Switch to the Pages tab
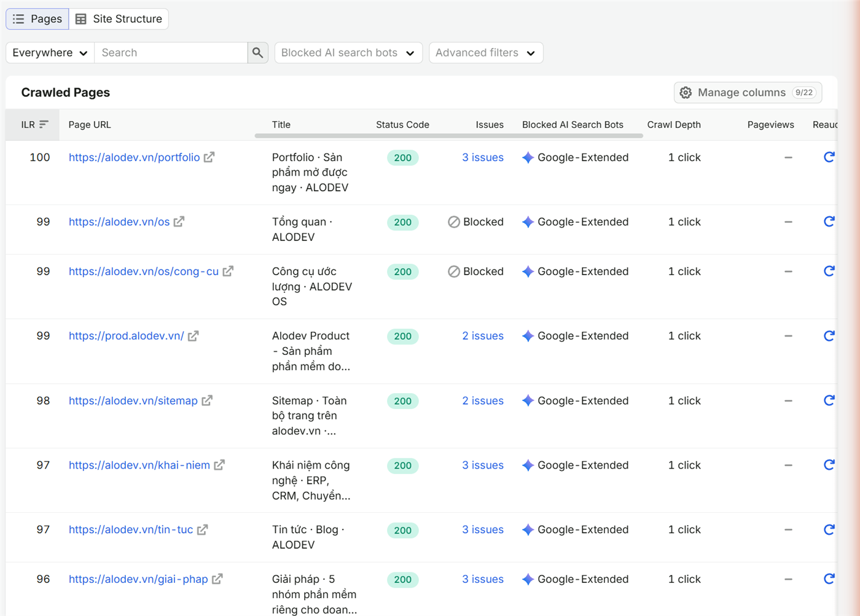The height and width of the screenshot is (616, 860). (37, 19)
